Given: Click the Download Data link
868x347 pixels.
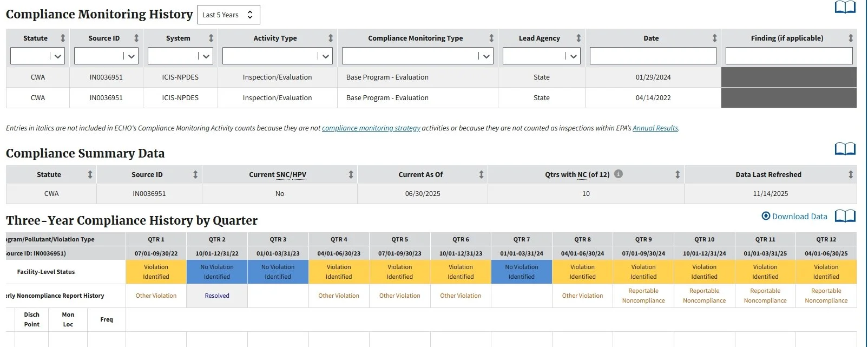Looking at the screenshot, I should [x=799, y=216].
